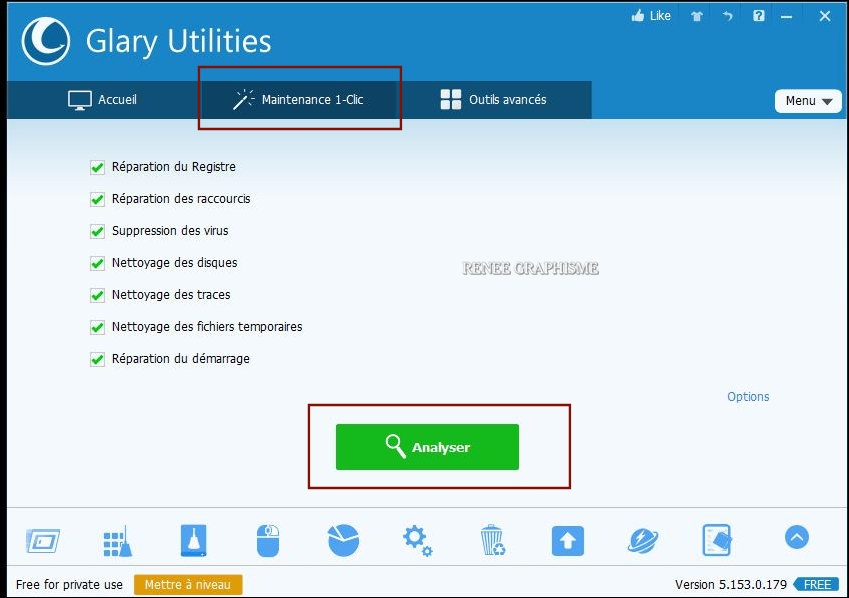The image size is (849, 598).
Task: Open the skin shirt icon
Action: [x=696, y=16]
